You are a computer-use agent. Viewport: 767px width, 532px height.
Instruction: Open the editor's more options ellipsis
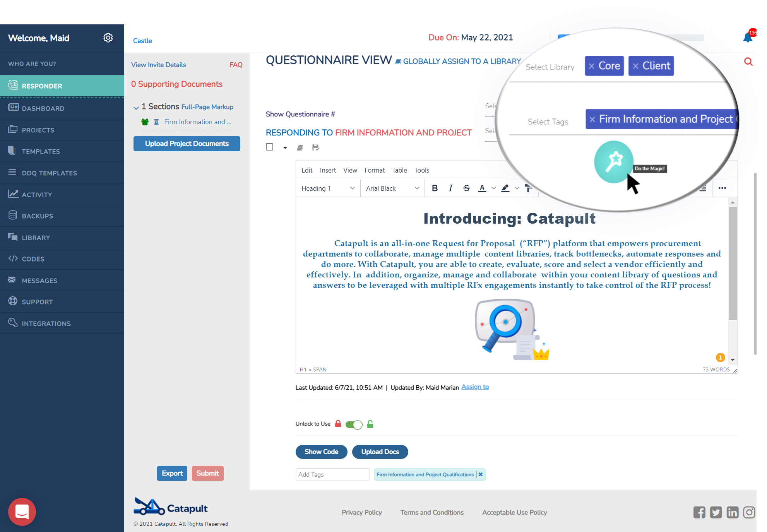click(722, 188)
